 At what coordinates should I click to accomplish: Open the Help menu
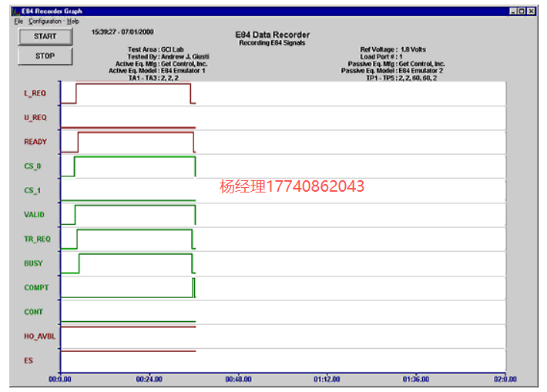72,21
